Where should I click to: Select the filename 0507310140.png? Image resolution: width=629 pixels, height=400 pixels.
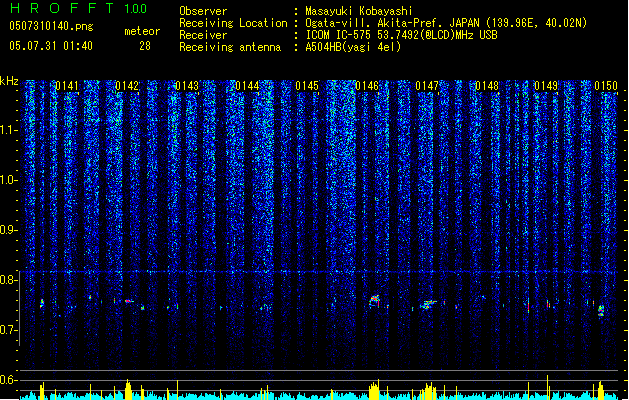(51, 26)
